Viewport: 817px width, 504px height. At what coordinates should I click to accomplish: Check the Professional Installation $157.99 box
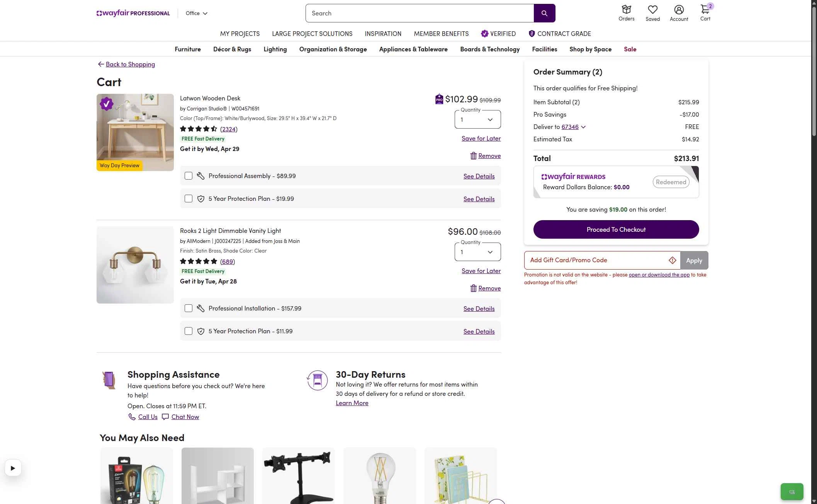(189, 308)
